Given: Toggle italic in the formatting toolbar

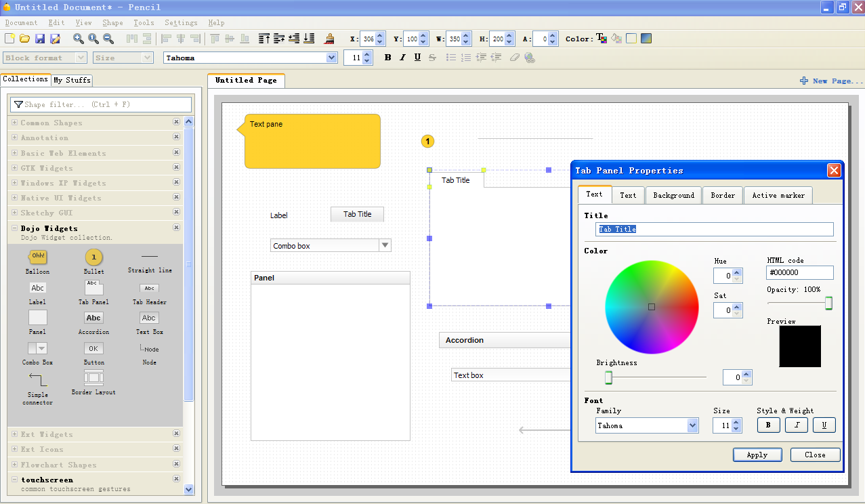Looking at the screenshot, I should tap(402, 58).
